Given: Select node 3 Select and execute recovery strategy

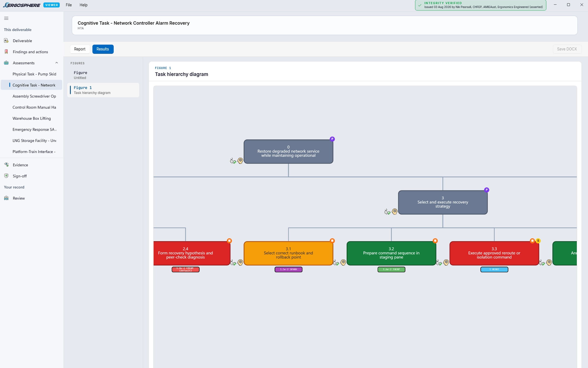Looking at the screenshot, I should (x=443, y=202).
